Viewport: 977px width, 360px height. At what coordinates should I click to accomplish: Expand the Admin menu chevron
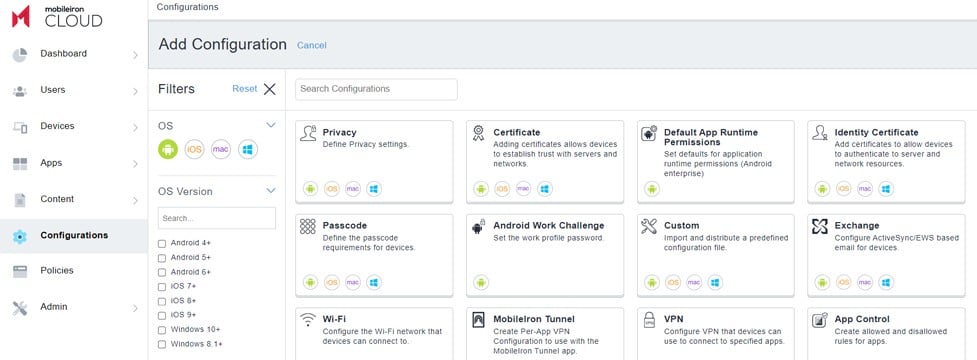(x=135, y=308)
